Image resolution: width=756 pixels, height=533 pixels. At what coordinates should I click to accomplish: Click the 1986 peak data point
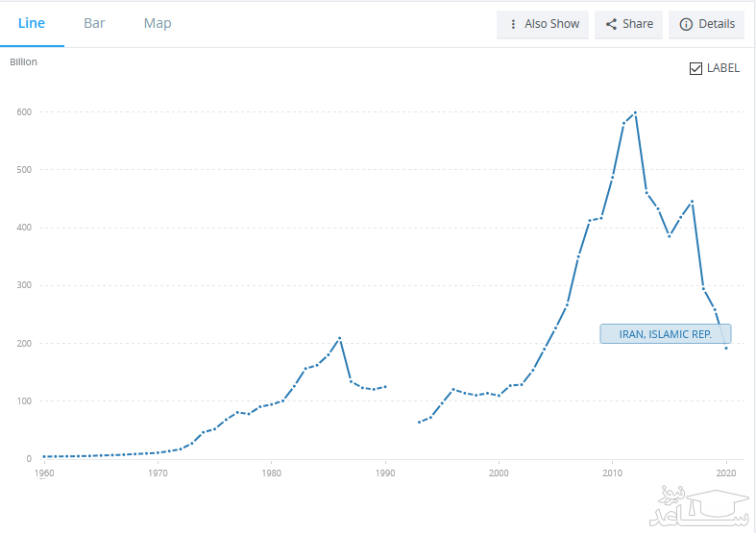[340, 338]
